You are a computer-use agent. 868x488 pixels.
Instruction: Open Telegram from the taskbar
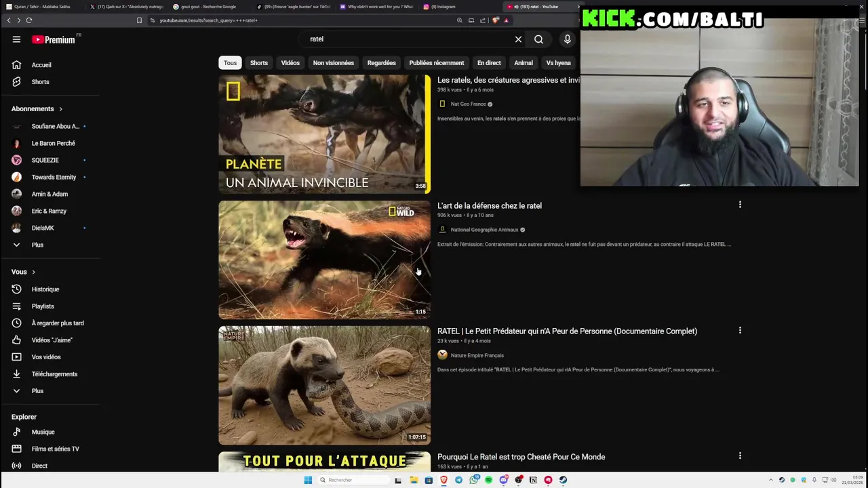tap(458, 480)
